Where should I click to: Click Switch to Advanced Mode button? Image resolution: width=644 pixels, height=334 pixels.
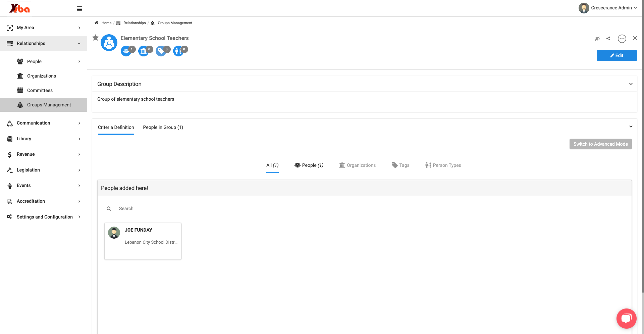tap(600, 144)
